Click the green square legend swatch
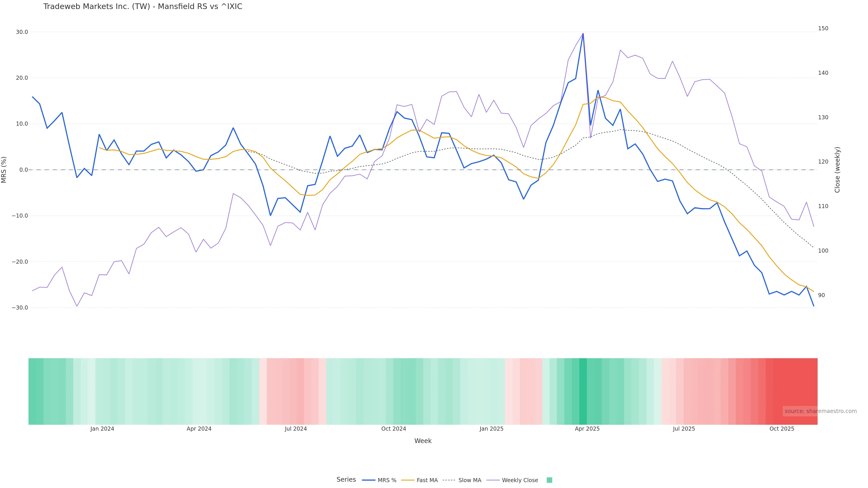868x488 pixels. 549,480
